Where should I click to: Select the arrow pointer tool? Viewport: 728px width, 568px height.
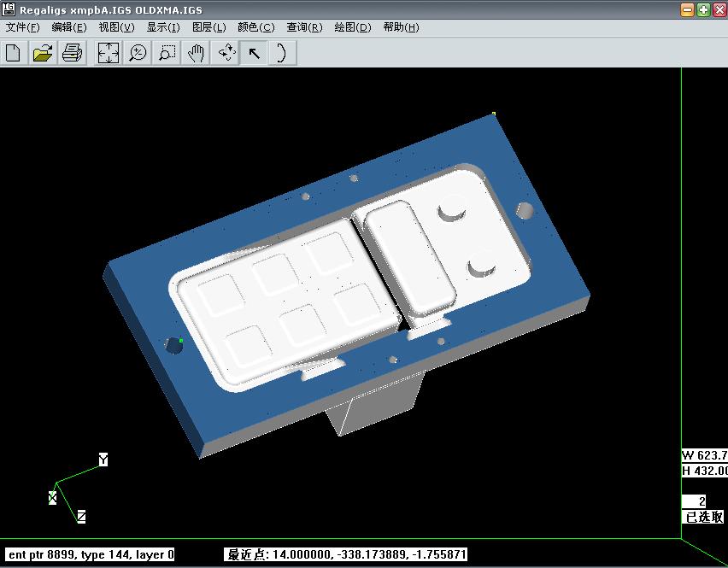pos(254,52)
